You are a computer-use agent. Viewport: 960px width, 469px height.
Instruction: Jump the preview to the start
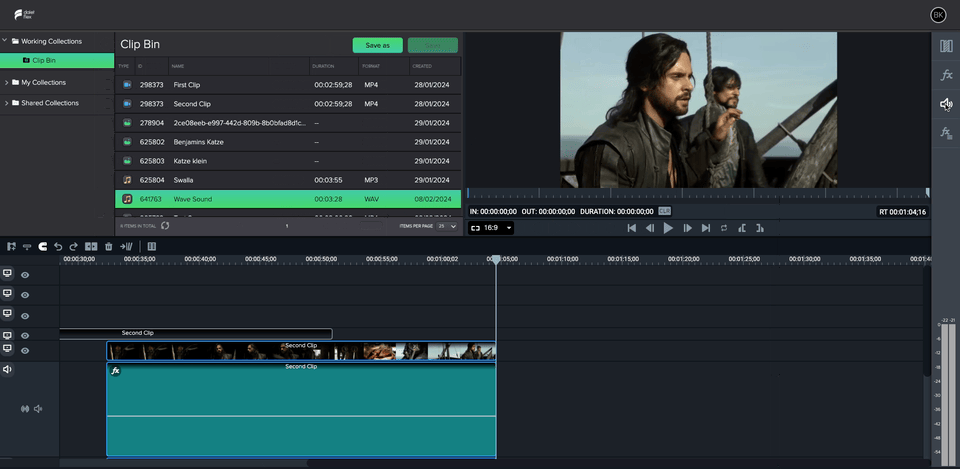(631, 228)
